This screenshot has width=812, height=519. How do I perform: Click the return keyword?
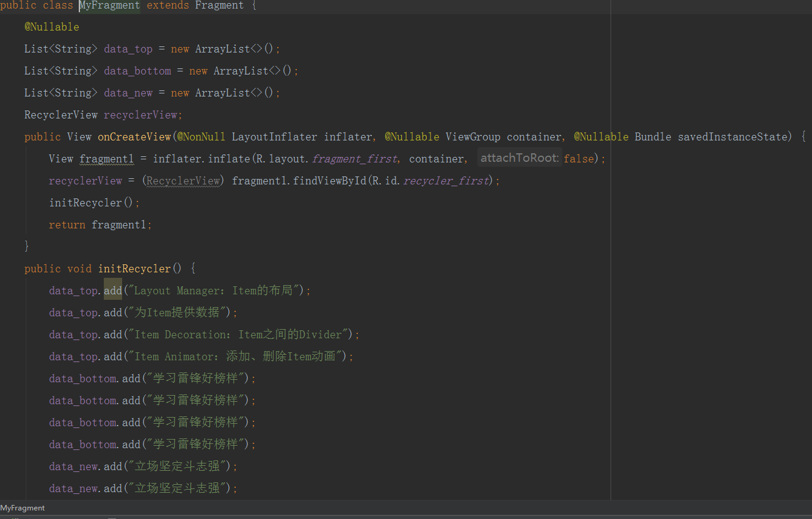(67, 225)
